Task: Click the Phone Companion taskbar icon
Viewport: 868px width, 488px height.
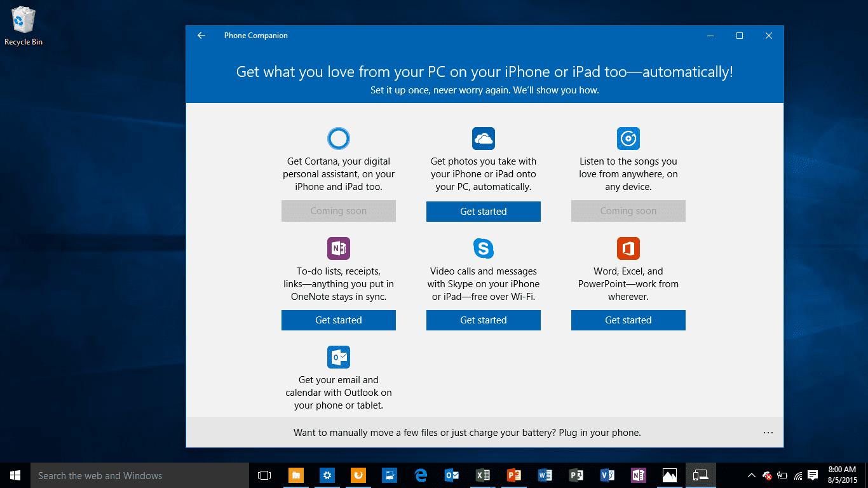Action: click(x=701, y=475)
